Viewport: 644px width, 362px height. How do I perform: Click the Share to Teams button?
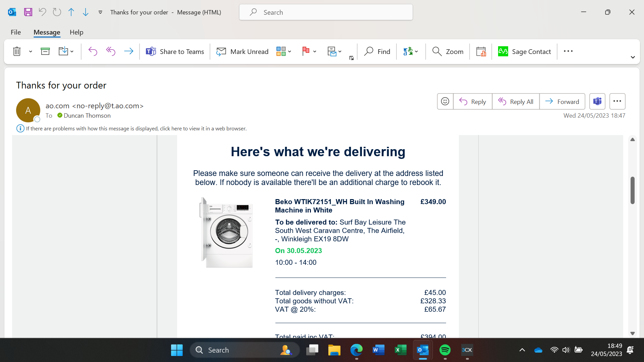click(175, 52)
